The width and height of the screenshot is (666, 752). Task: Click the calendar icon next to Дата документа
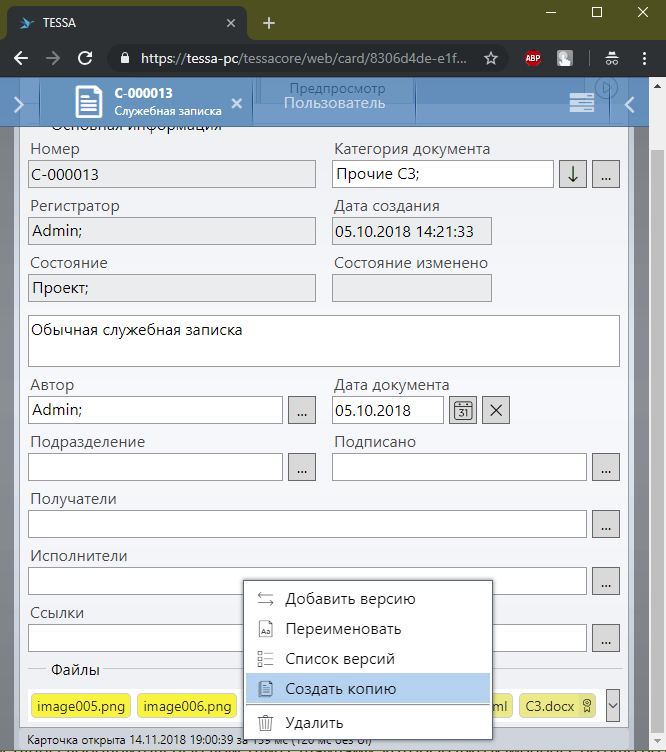tap(462, 410)
